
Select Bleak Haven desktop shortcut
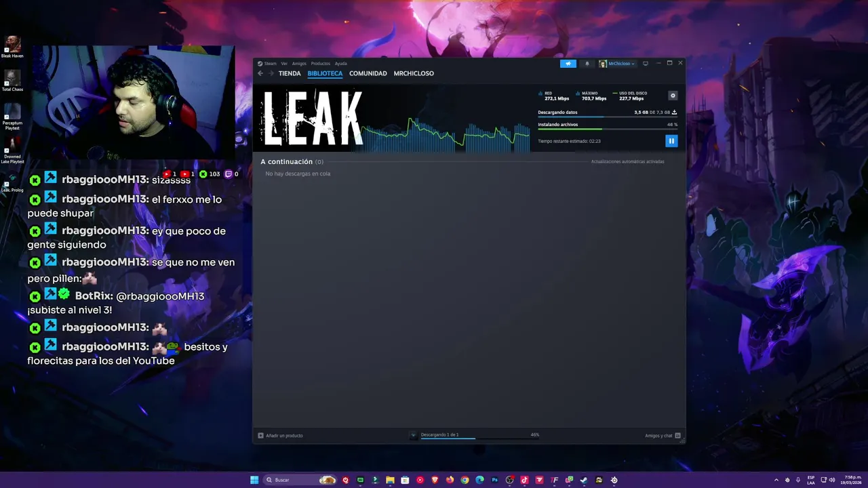[12, 47]
